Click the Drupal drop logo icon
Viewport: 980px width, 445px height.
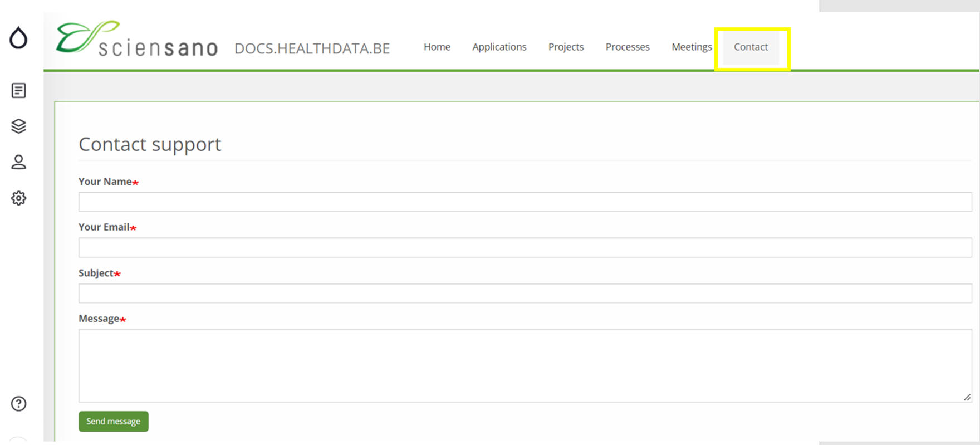click(x=18, y=38)
